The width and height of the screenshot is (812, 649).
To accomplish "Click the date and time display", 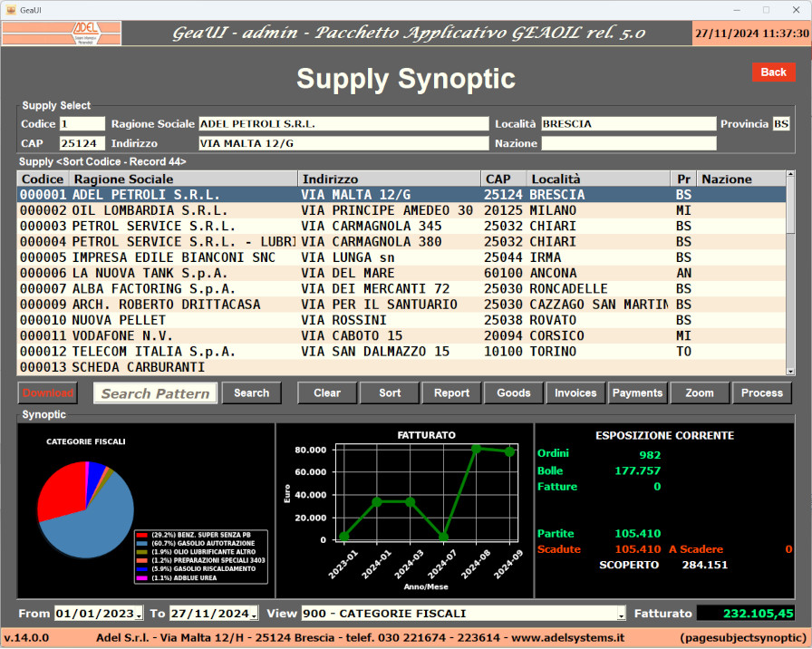I will click(751, 34).
